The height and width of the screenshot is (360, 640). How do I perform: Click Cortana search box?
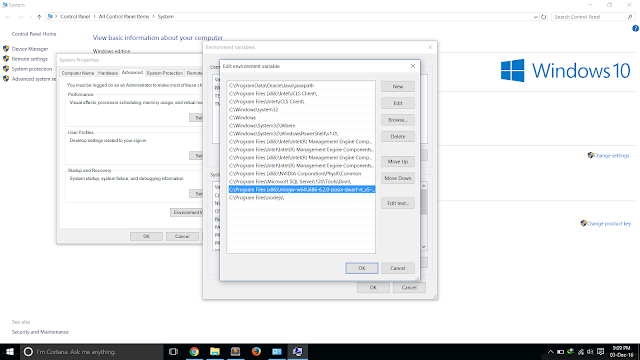click(91, 351)
